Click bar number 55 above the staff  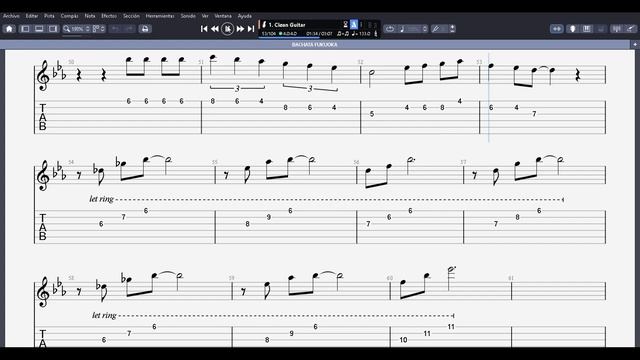(x=215, y=162)
